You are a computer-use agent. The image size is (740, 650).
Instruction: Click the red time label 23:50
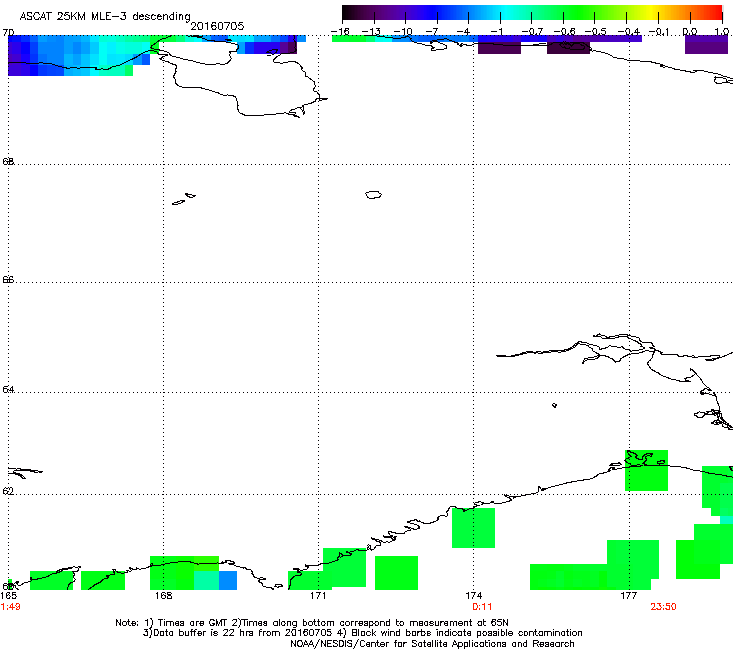point(663,607)
